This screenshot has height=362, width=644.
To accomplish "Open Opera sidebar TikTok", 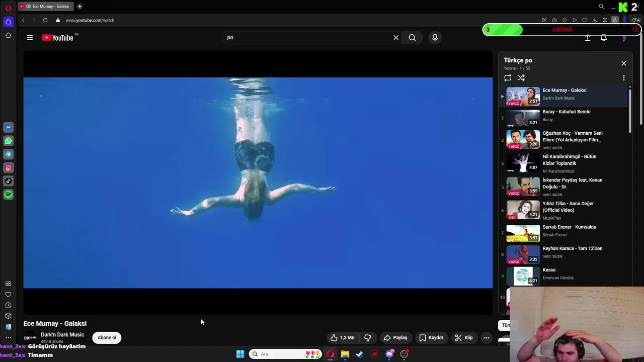I will click(x=9, y=181).
